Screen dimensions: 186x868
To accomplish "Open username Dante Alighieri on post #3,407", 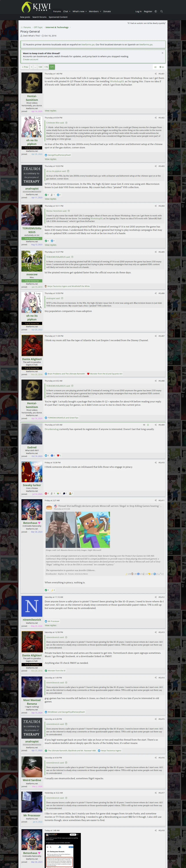I will coord(32,359).
